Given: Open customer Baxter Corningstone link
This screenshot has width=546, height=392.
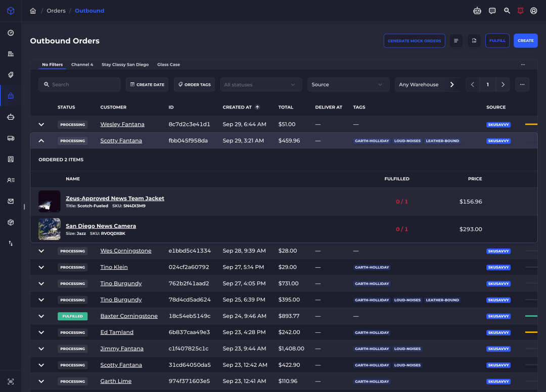Looking at the screenshot, I should [129, 316].
